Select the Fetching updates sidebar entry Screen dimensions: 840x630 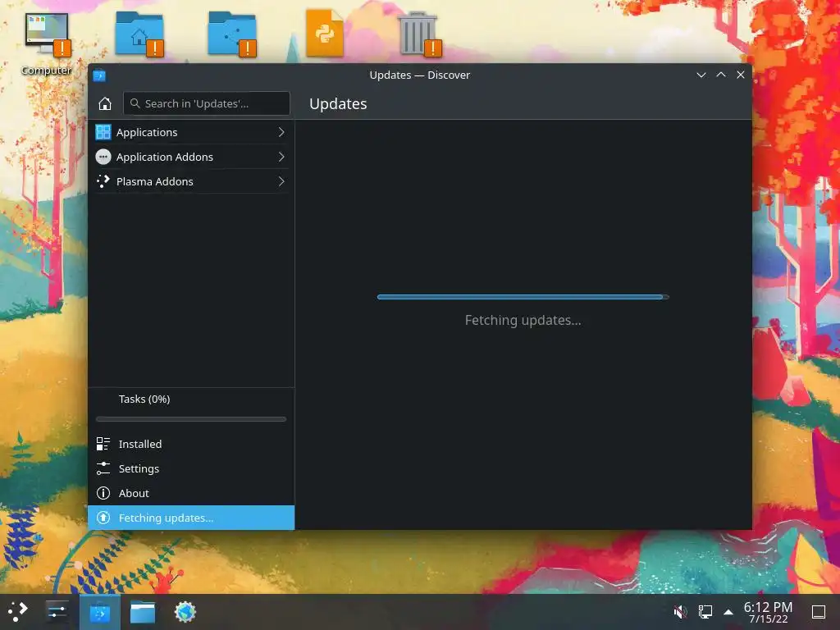pyautogui.click(x=191, y=518)
